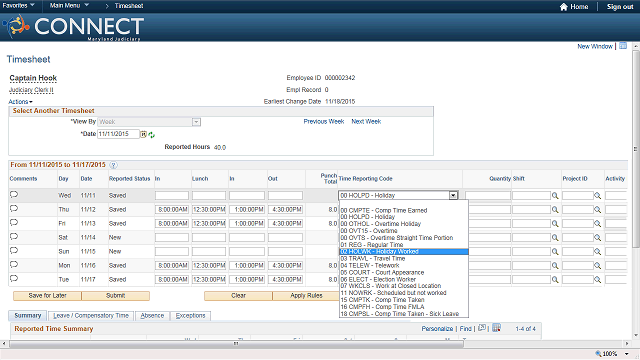This screenshot has height=360, width=640.
Task: Click the Find link in summary
Action: [465, 329]
